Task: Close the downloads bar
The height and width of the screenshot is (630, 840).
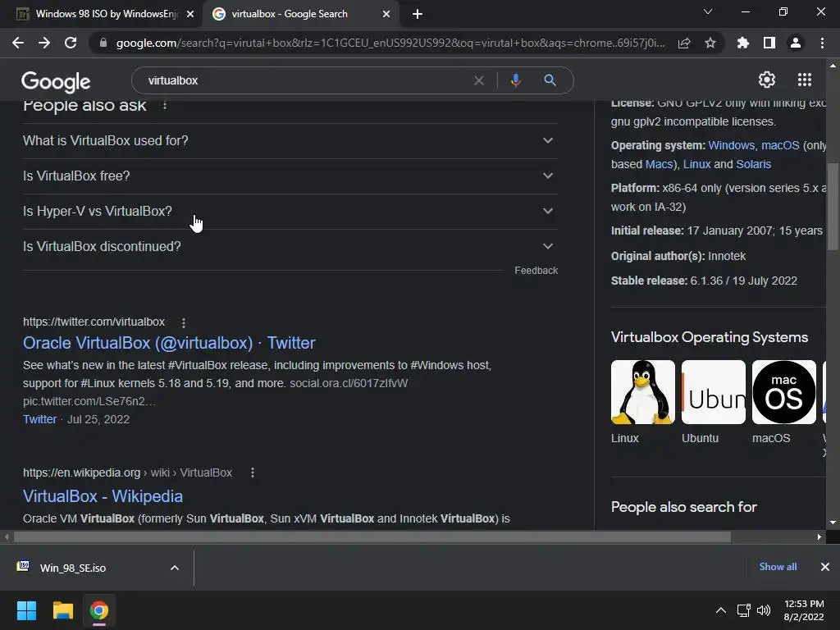Action: (x=825, y=567)
